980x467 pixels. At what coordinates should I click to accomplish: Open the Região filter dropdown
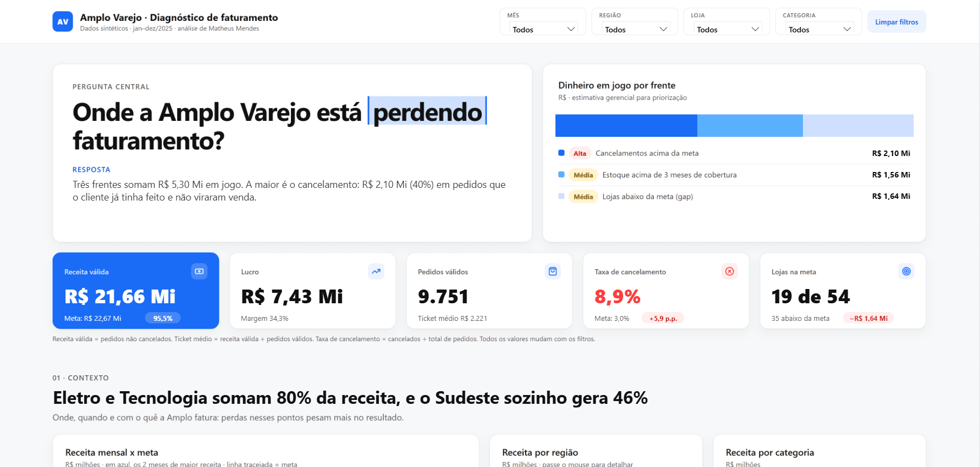click(635, 29)
